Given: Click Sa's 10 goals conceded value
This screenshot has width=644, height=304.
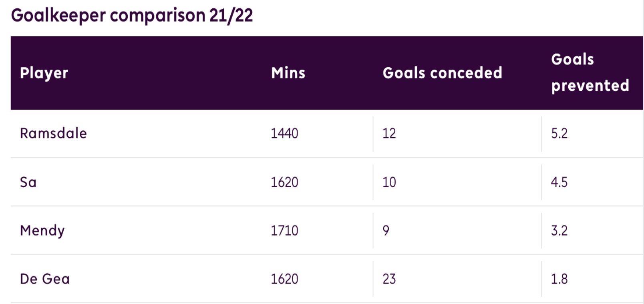Looking at the screenshot, I should 389,182.
